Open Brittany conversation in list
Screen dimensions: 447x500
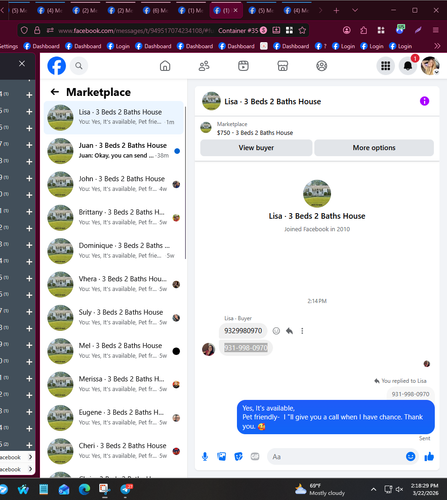point(114,217)
